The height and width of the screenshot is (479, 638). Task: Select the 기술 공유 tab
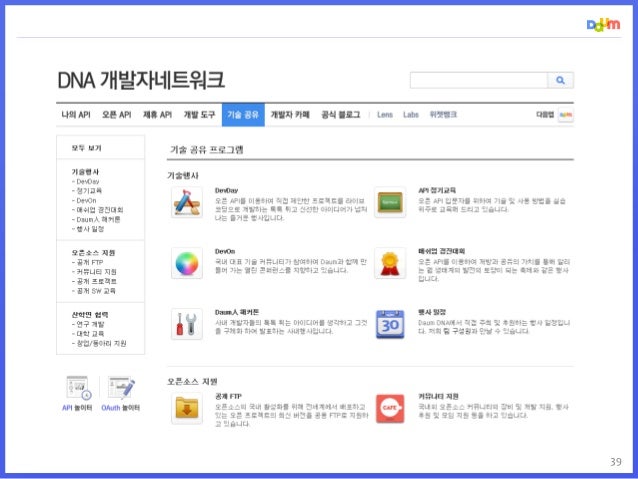[243, 115]
